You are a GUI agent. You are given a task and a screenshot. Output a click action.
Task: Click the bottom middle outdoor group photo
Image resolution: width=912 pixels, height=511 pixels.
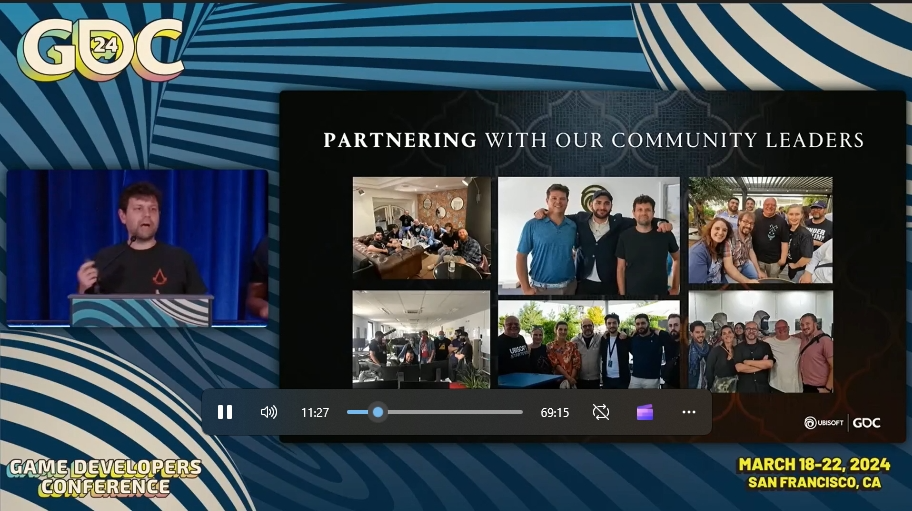click(589, 344)
